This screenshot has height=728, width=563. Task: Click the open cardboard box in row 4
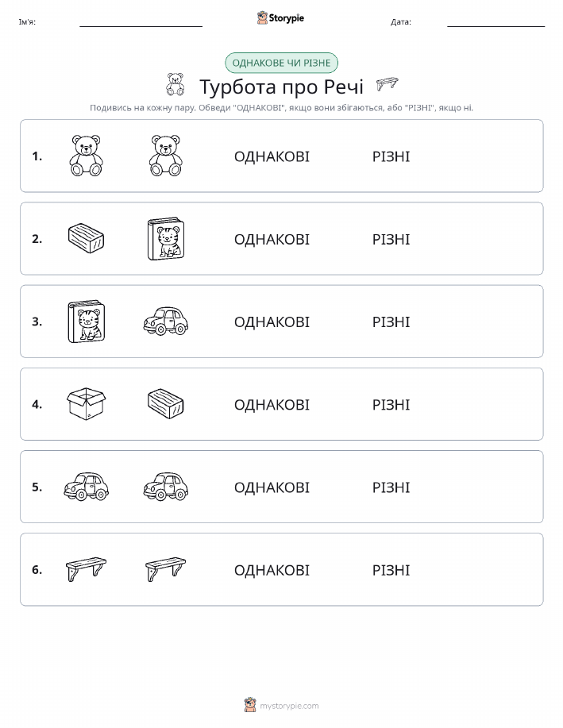tap(86, 404)
